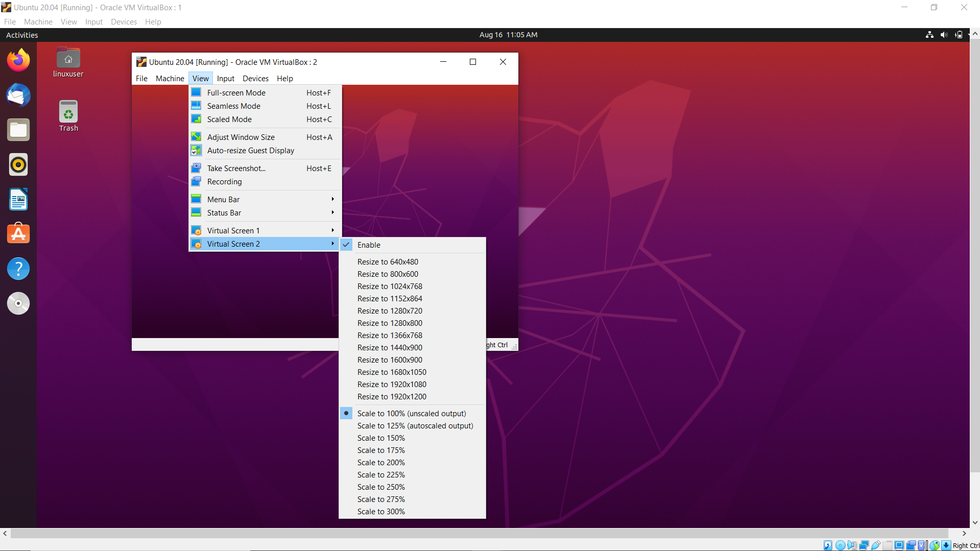Click audio status bar icon
Screen dimensions: 980x551
(852, 545)
